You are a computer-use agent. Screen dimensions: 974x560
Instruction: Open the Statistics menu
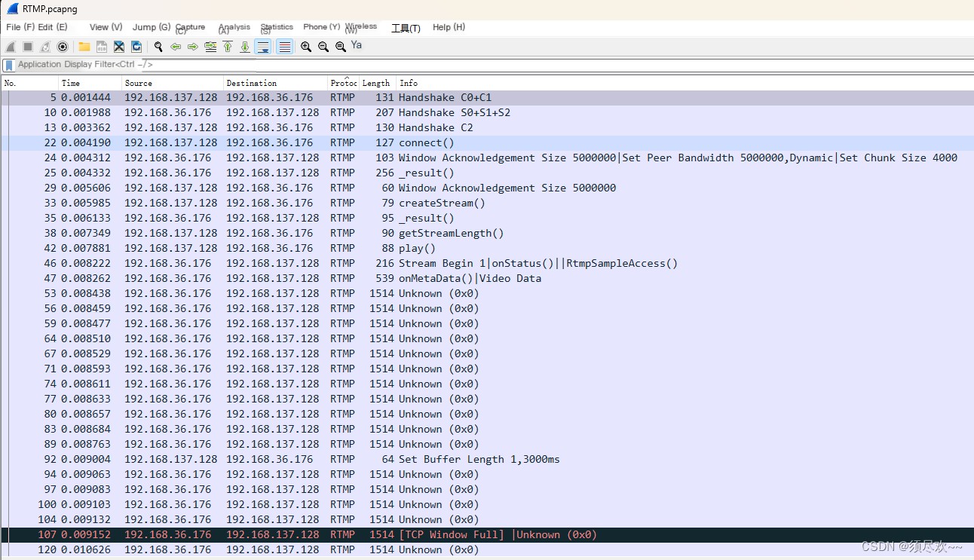click(x=277, y=27)
